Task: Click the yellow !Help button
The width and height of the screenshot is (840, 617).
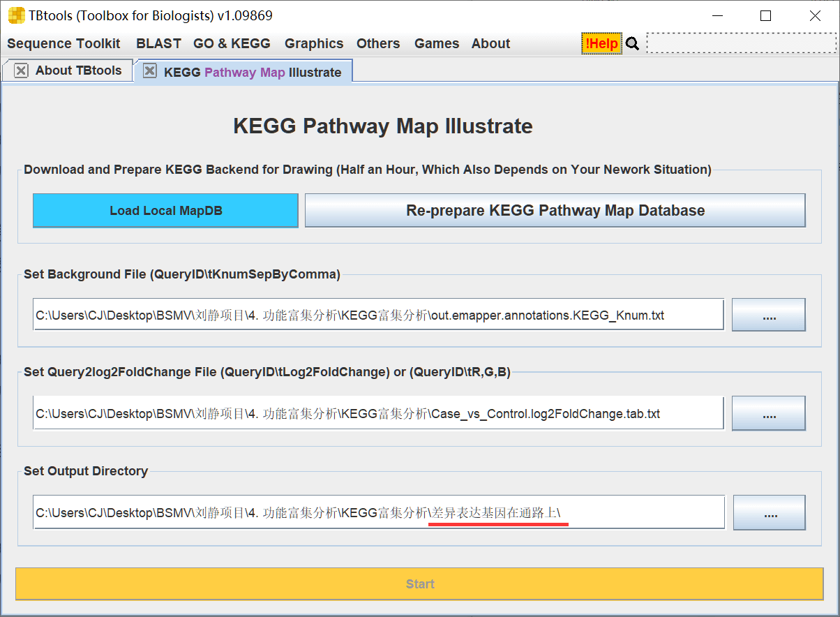Action: (x=601, y=43)
